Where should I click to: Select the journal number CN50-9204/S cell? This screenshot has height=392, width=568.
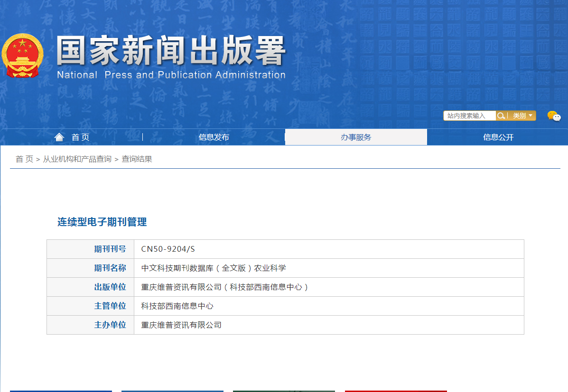(x=168, y=249)
